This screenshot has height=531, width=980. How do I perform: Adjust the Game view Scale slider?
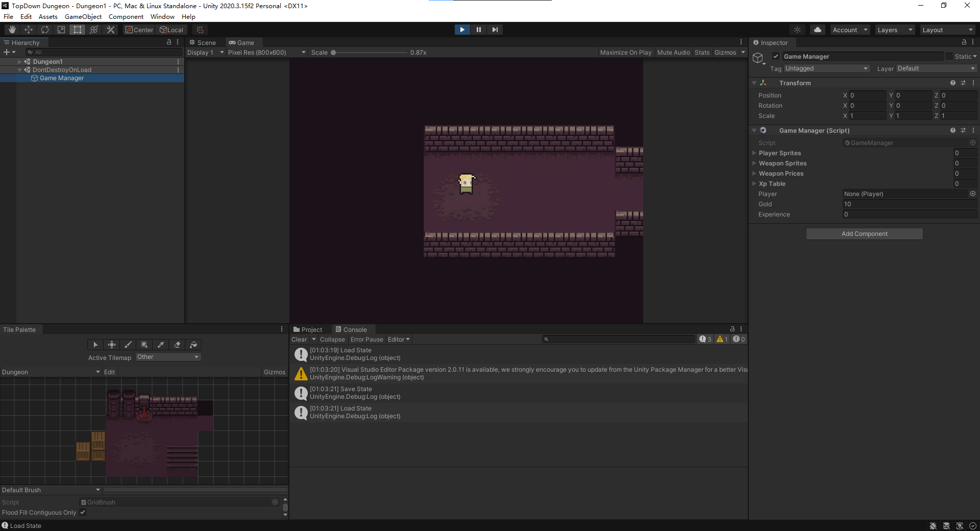(x=333, y=53)
